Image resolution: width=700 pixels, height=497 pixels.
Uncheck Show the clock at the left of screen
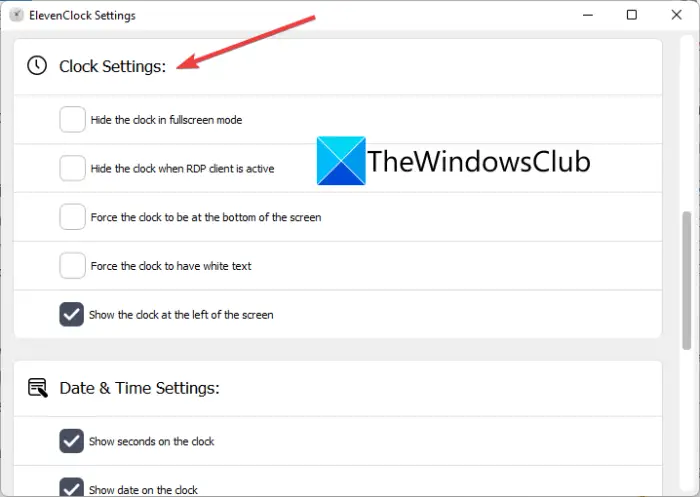click(x=71, y=314)
